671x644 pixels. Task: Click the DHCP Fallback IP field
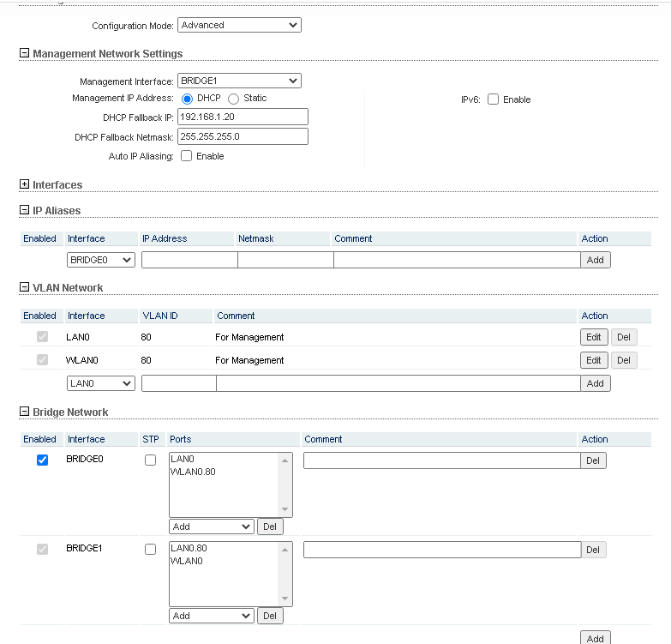tap(243, 117)
